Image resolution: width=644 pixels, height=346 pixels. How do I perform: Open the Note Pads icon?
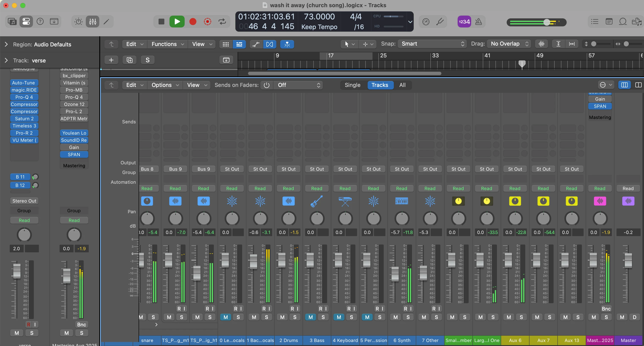tap(609, 22)
